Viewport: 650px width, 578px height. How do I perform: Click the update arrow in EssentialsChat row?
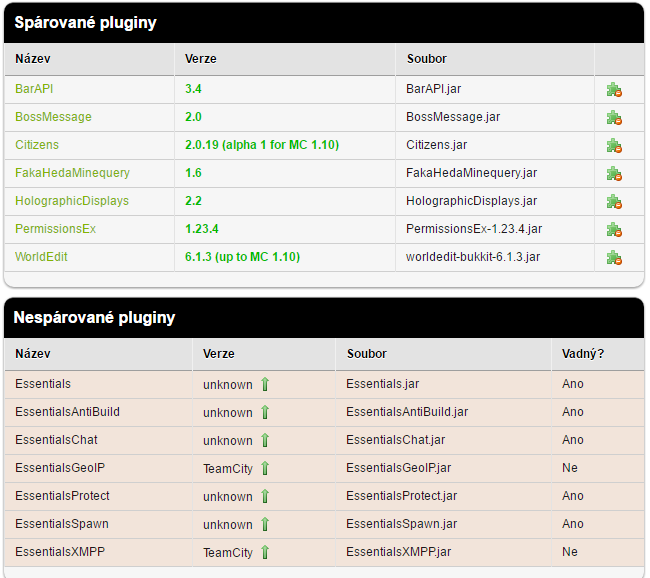265,440
